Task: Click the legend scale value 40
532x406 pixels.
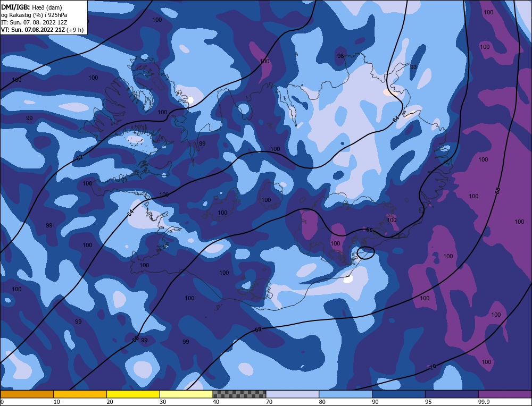Action: [x=216, y=402]
